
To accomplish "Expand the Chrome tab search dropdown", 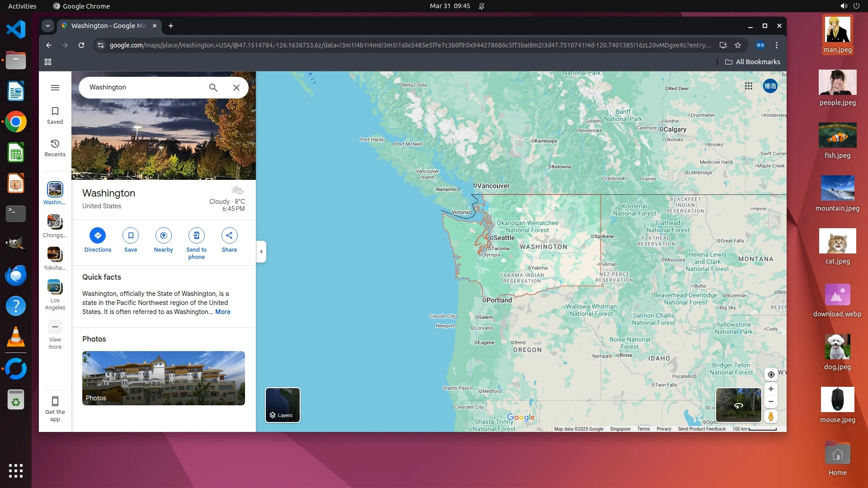I will coord(48,26).
